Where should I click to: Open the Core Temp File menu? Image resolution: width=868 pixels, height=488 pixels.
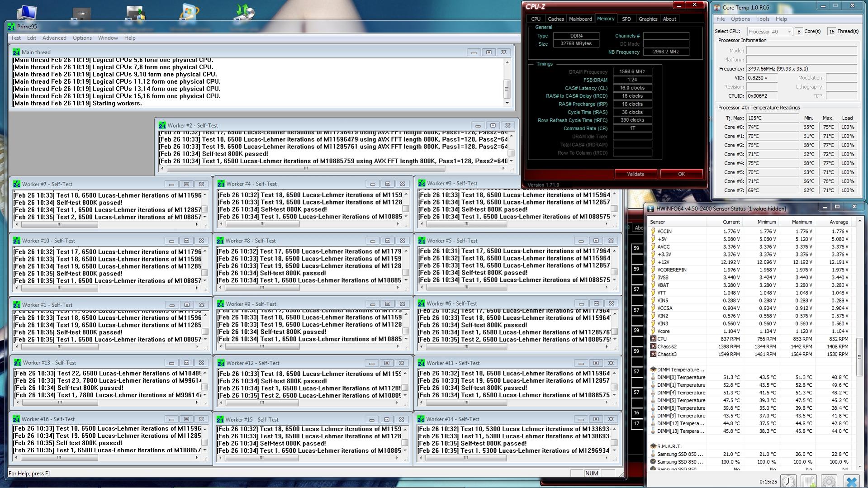(721, 19)
